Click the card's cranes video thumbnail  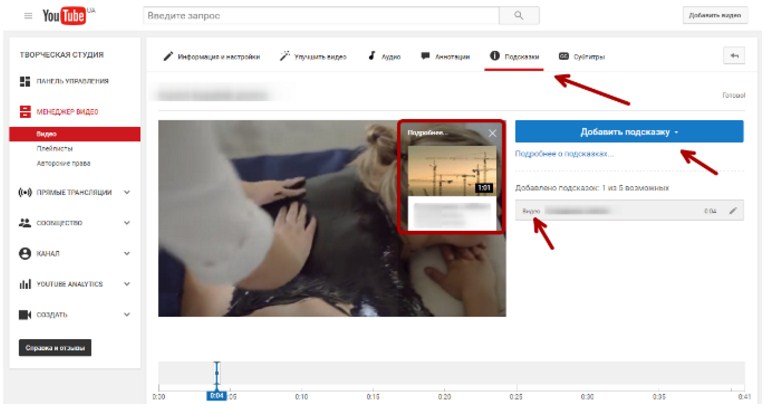click(x=452, y=171)
